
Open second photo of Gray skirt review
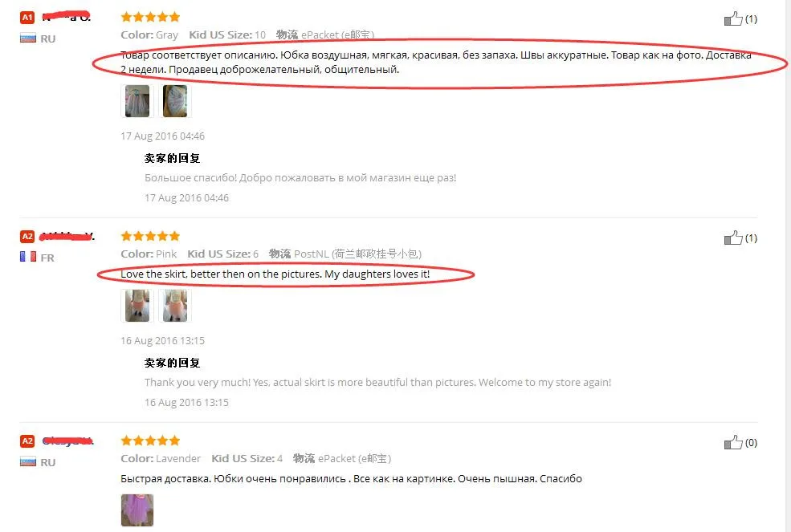175,101
